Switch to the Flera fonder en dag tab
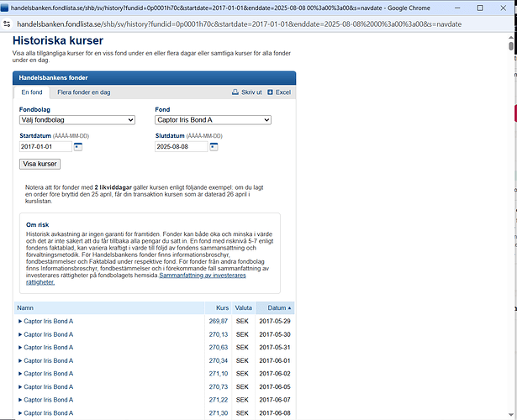 [84, 92]
